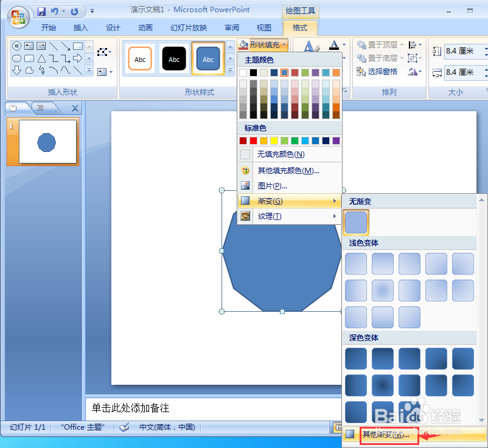Open the 视图 ribbon tab
The image size is (488, 448).
pos(264,28)
